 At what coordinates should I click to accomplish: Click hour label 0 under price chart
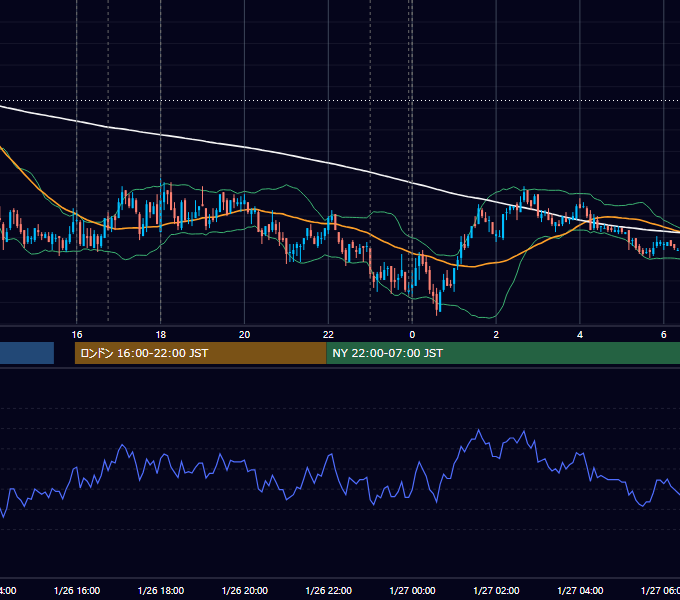tap(412, 335)
